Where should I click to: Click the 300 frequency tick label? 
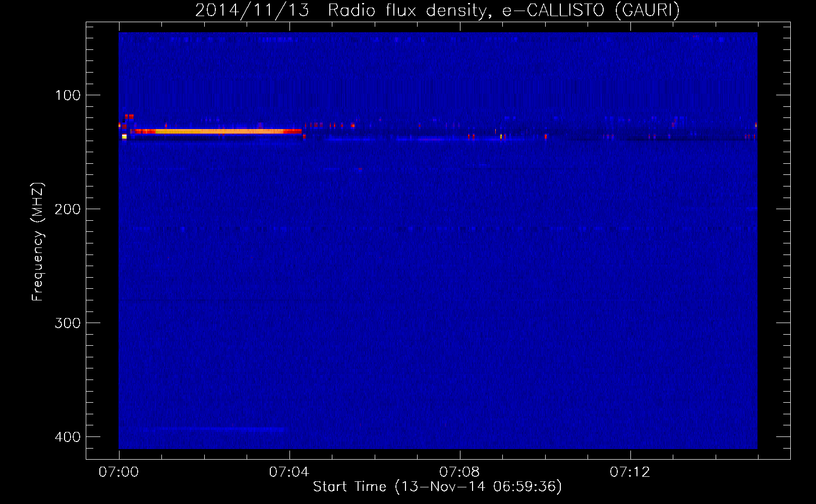[x=68, y=323]
